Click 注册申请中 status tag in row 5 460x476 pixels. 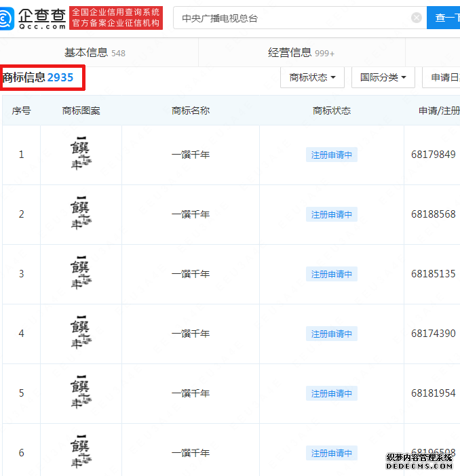(x=332, y=393)
